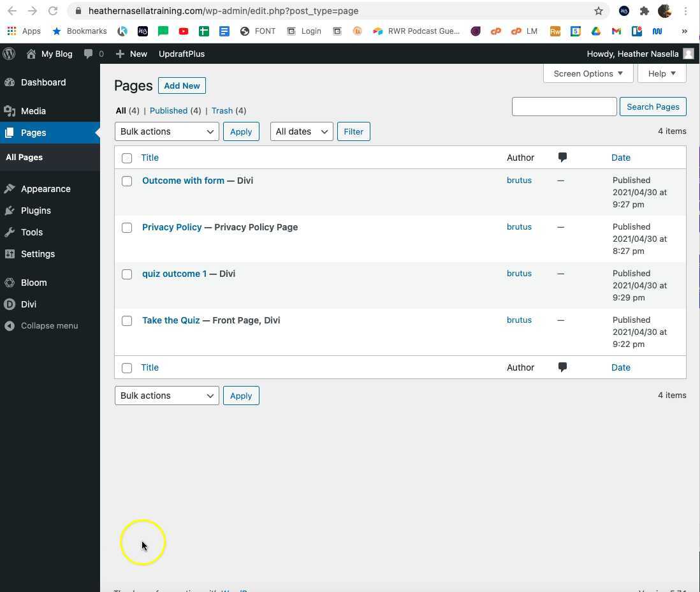Check the box next to Take the Quiz
Image resolution: width=700 pixels, height=592 pixels.
point(127,320)
